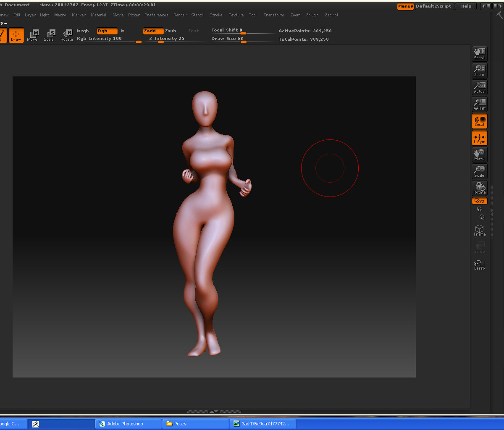The width and height of the screenshot is (504, 430).
Task: Open the Movie menu
Action: click(x=118, y=15)
